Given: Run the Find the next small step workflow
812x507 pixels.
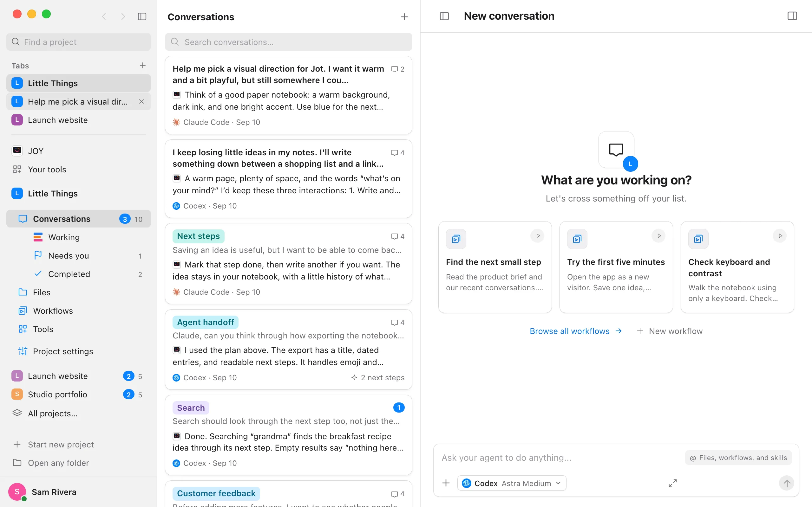Looking at the screenshot, I should point(538,236).
